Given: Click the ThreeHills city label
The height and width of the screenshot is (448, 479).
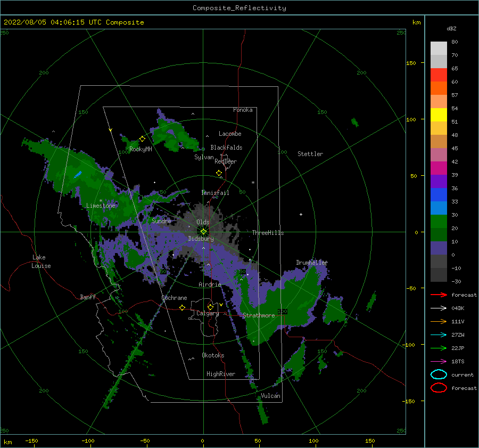Looking at the screenshot, I should tap(268, 233).
